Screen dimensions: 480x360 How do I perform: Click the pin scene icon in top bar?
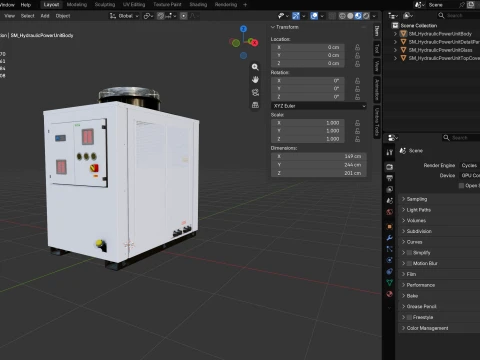pos(462,5)
